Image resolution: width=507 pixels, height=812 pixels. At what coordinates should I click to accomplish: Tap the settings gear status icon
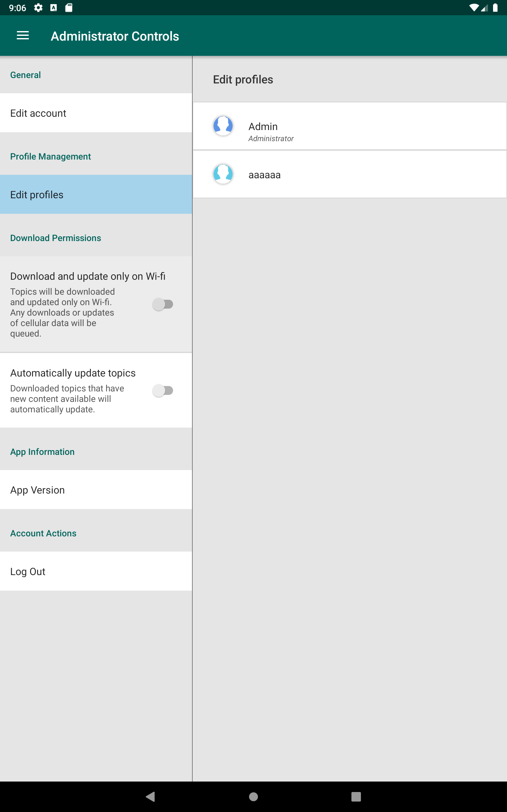pos(38,8)
